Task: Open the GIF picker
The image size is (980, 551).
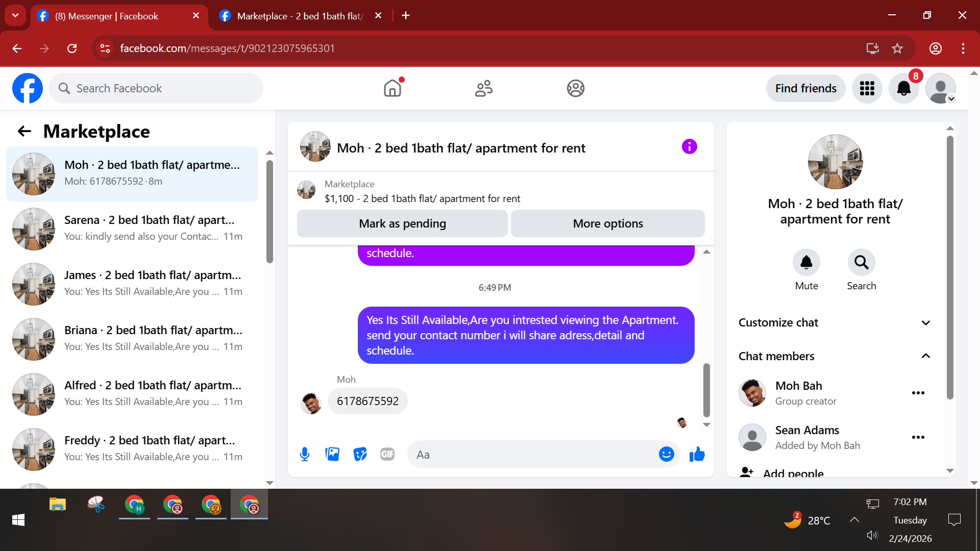Action: [x=387, y=454]
